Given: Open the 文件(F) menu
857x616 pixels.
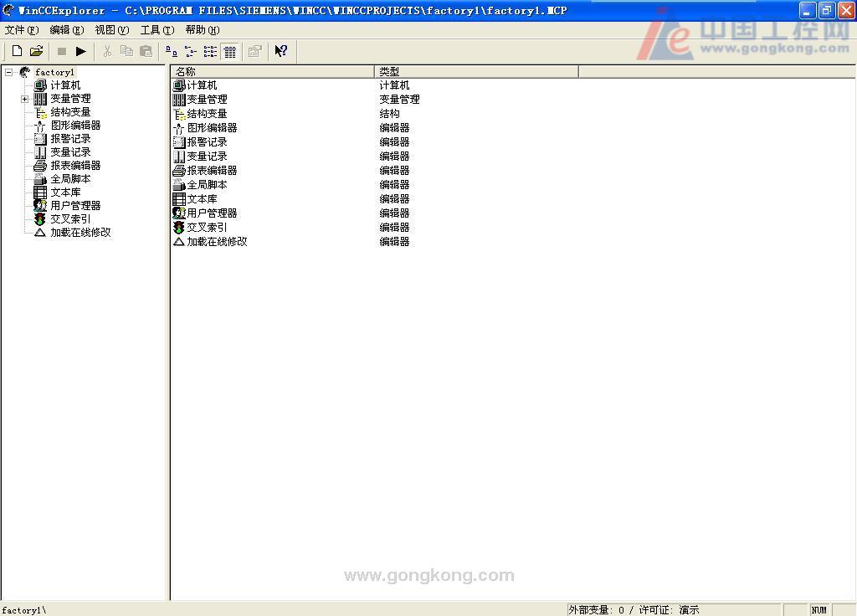Looking at the screenshot, I should (22, 30).
